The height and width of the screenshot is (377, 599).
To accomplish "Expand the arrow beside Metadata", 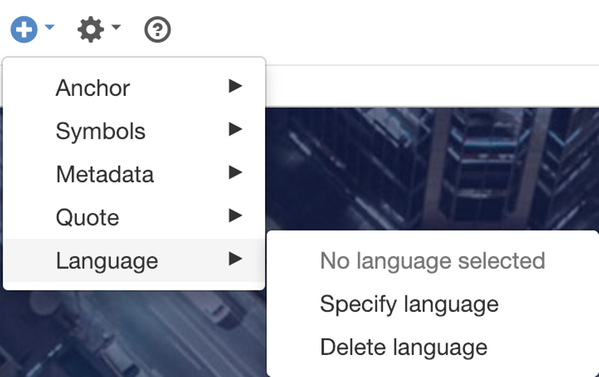I will [x=235, y=172].
